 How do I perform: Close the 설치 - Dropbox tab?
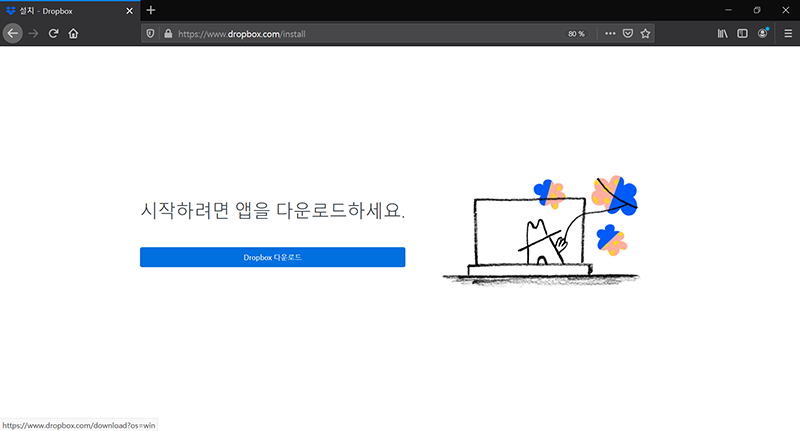click(x=130, y=11)
